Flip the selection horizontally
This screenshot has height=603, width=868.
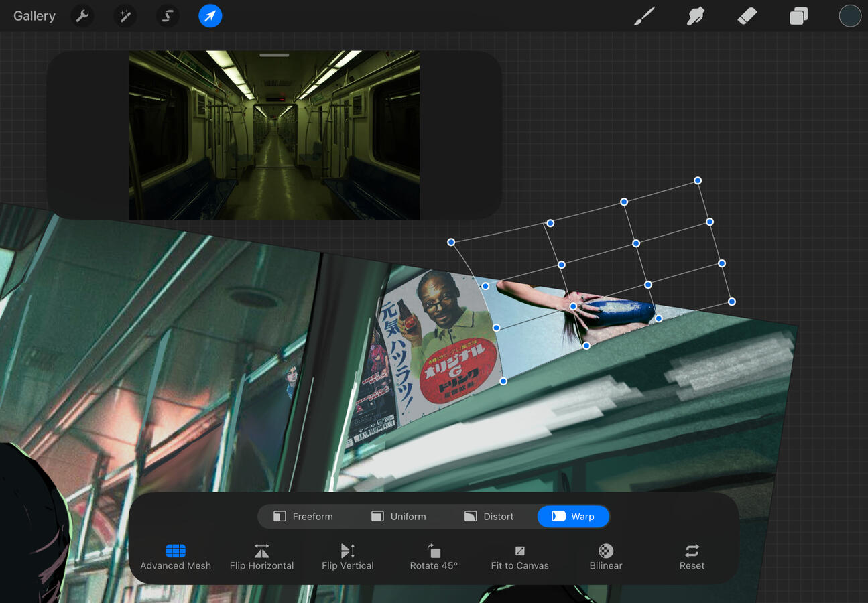pos(261,557)
